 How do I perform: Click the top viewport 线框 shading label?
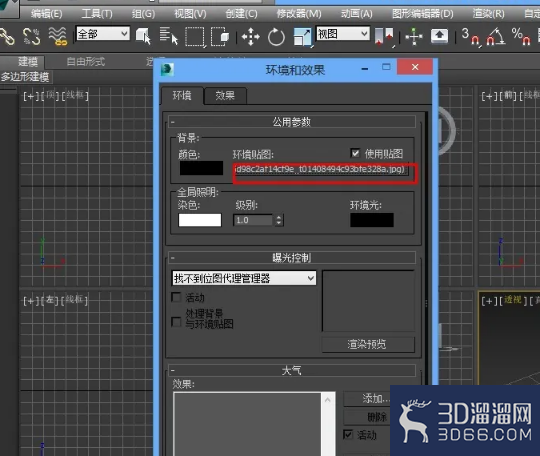pyautogui.click(x=75, y=95)
